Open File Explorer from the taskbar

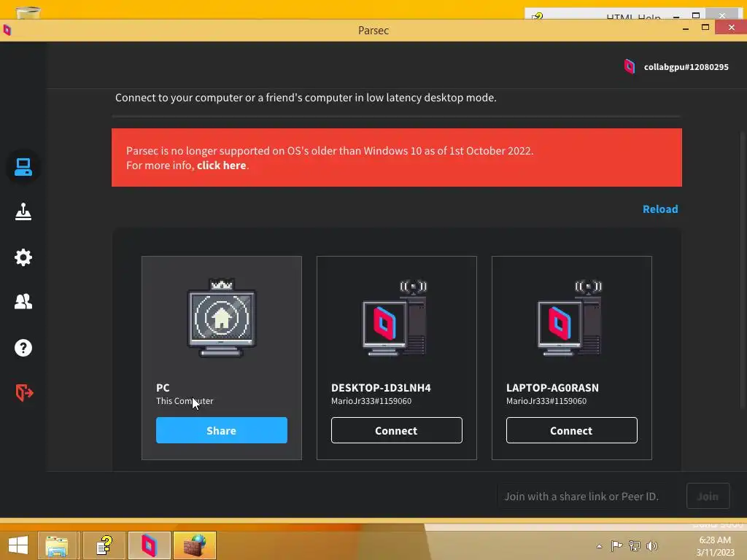(57, 545)
